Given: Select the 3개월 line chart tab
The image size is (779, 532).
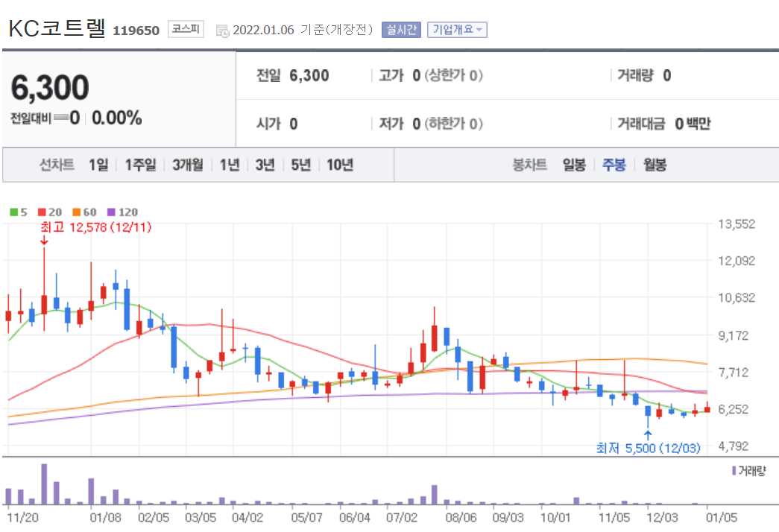Looking at the screenshot, I should 188,165.
